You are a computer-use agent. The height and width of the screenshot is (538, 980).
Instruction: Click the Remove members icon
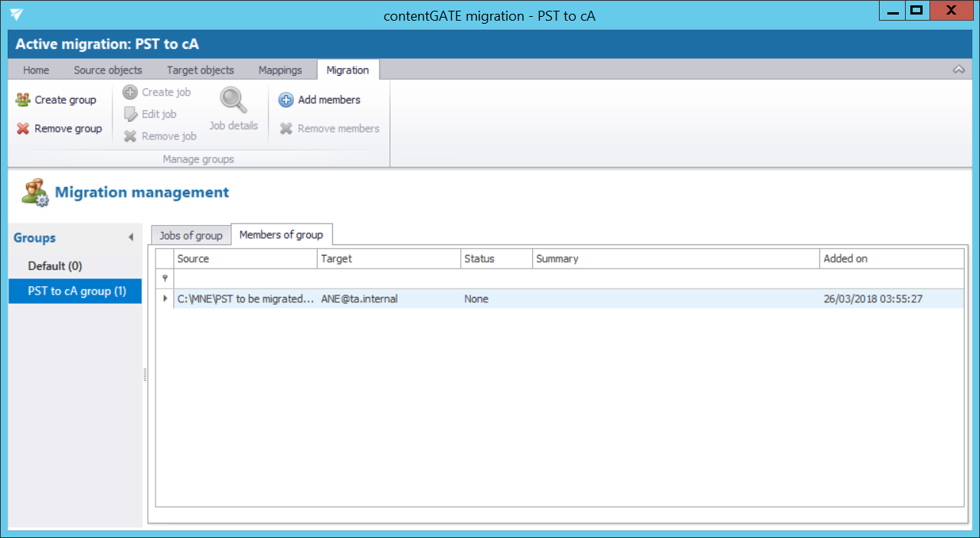pyautogui.click(x=286, y=129)
